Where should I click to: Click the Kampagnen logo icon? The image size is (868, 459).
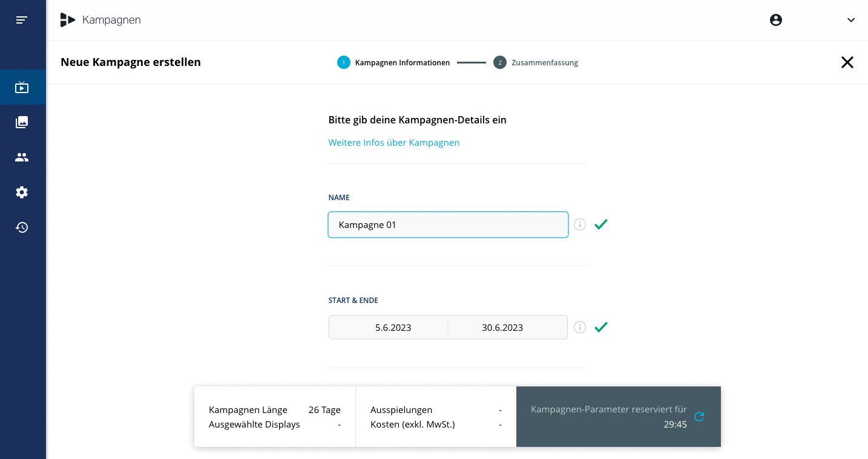(67, 20)
